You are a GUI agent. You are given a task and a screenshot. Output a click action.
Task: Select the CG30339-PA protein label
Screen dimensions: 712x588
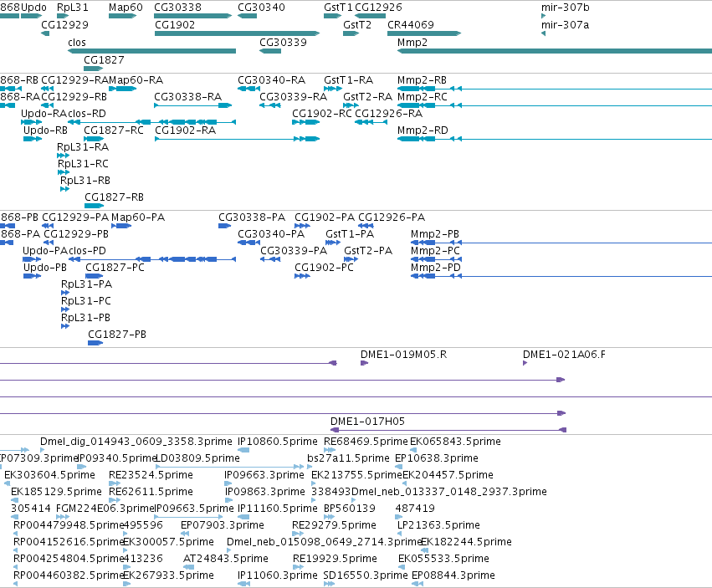[294, 251]
